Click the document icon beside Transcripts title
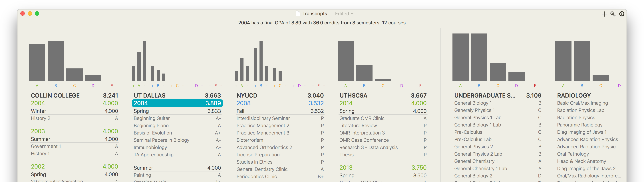The width and height of the screenshot is (644, 182). coord(298,13)
